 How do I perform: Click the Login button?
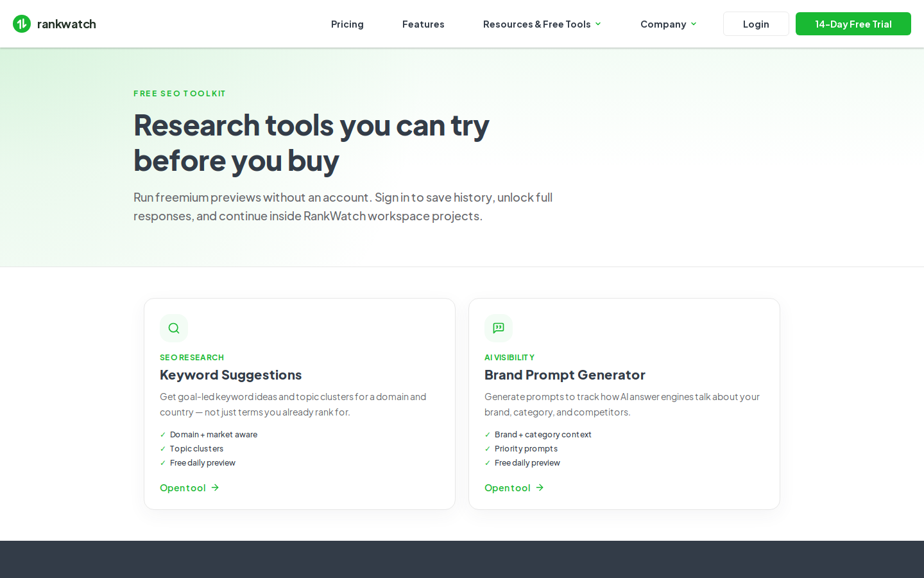click(756, 24)
